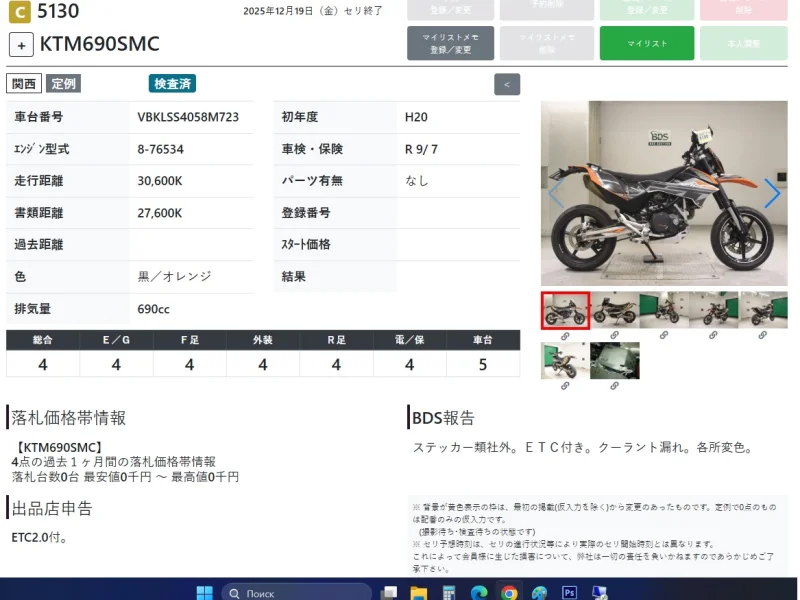The width and height of the screenshot is (800, 600).
Task: Select the close-up detail thumbnail in bottom row
Action: 615,361
